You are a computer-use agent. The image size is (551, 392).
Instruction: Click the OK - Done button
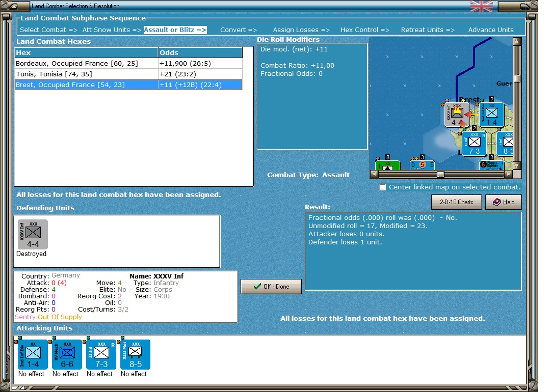(271, 287)
